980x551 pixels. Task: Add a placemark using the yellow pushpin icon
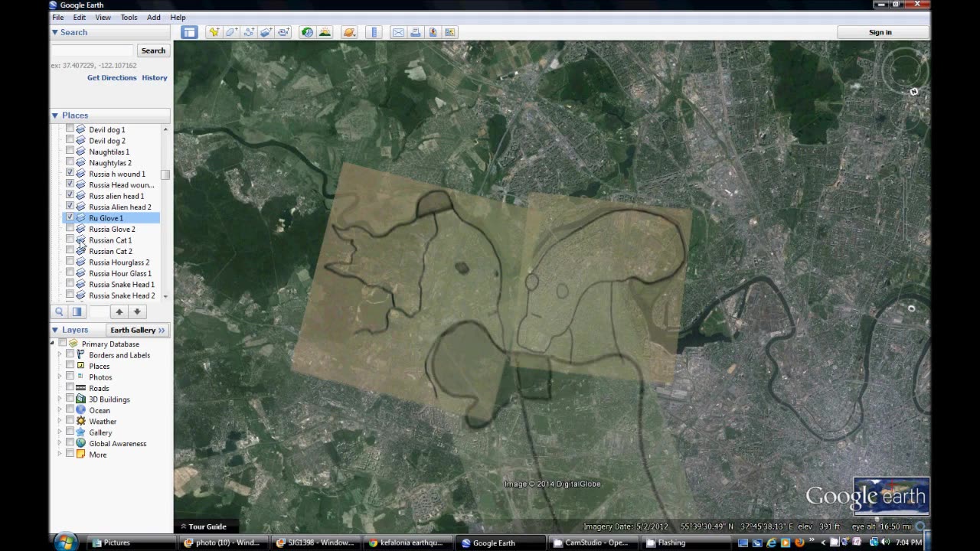214,32
